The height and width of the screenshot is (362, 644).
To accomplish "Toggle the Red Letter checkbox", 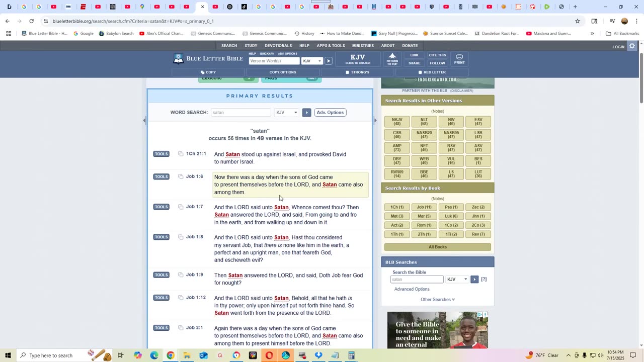I will (420, 72).
